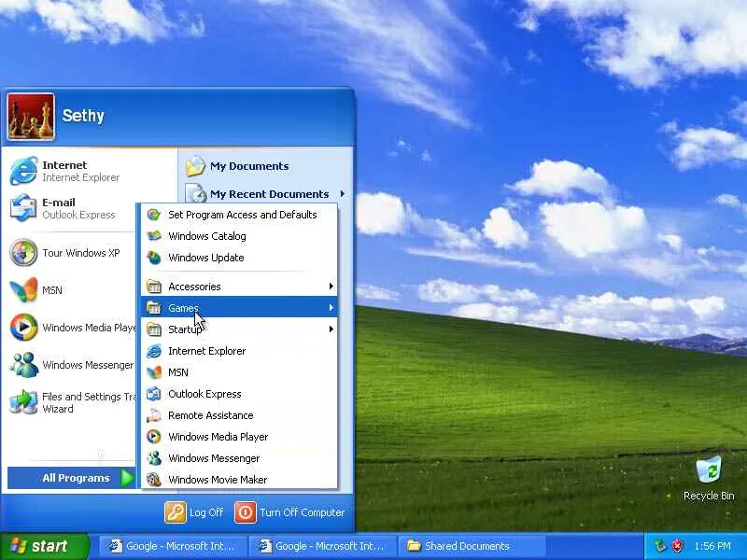Click the Windows Update icon

tap(154, 258)
